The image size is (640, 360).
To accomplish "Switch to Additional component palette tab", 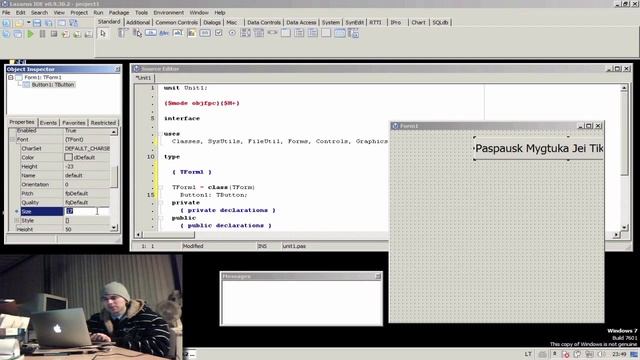I will [x=138, y=22].
